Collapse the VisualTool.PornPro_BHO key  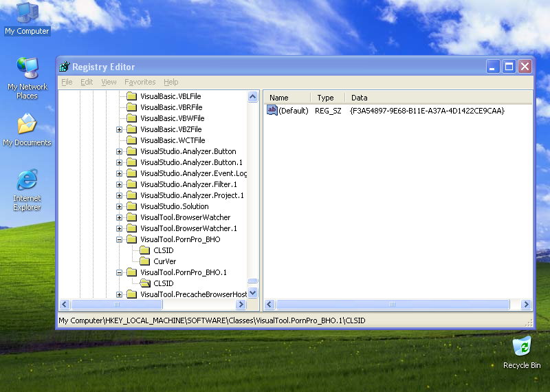(x=119, y=239)
